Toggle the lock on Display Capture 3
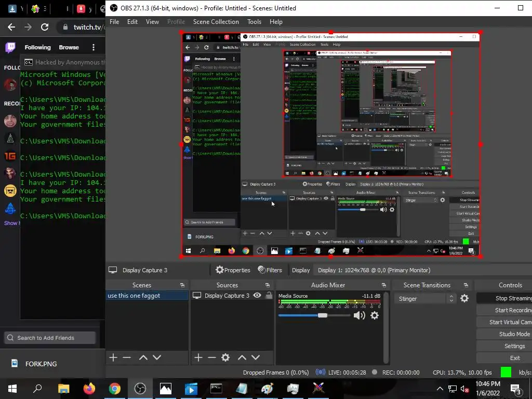Image resolution: width=532 pixels, height=399 pixels. (269, 295)
